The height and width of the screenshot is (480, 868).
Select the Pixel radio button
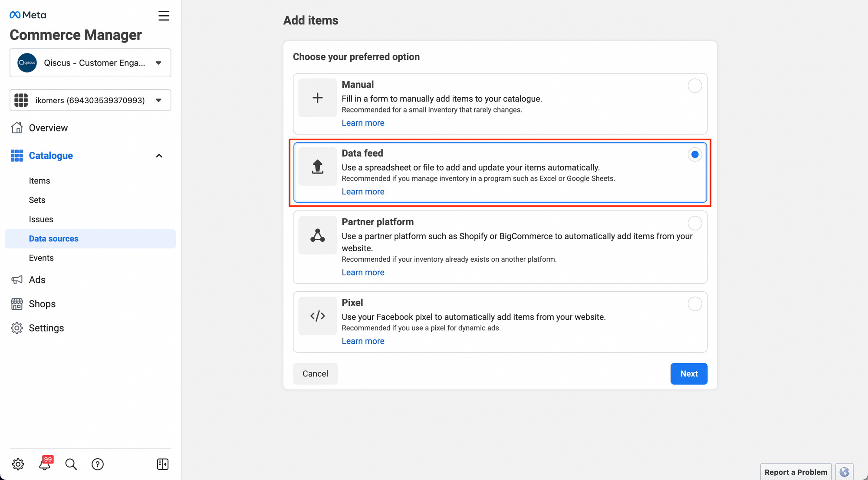695,304
